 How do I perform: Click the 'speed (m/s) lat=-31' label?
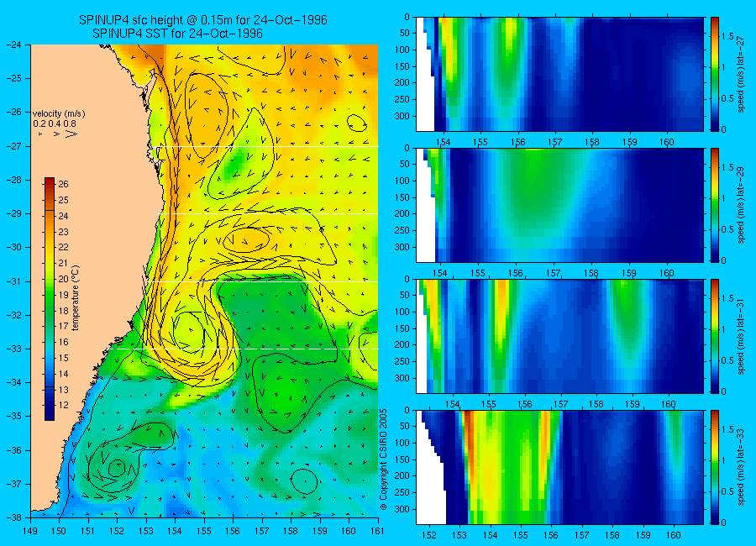(x=741, y=336)
